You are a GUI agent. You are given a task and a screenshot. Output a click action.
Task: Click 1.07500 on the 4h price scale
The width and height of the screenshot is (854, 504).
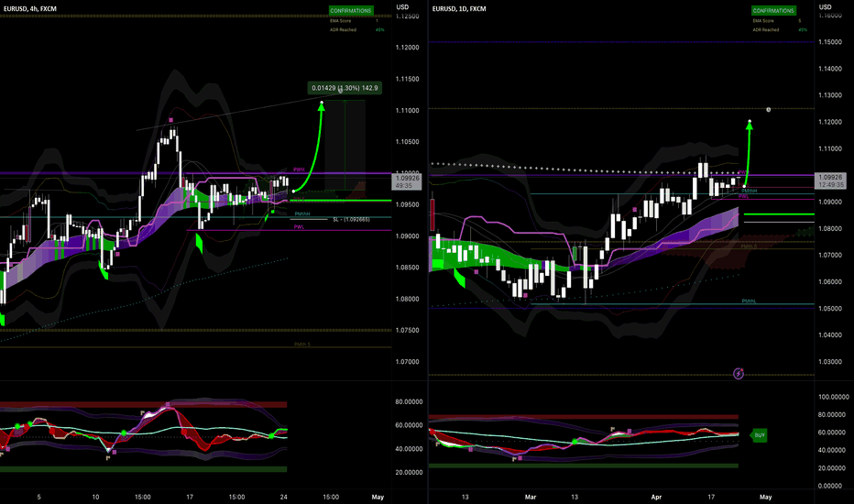(x=408, y=330)
